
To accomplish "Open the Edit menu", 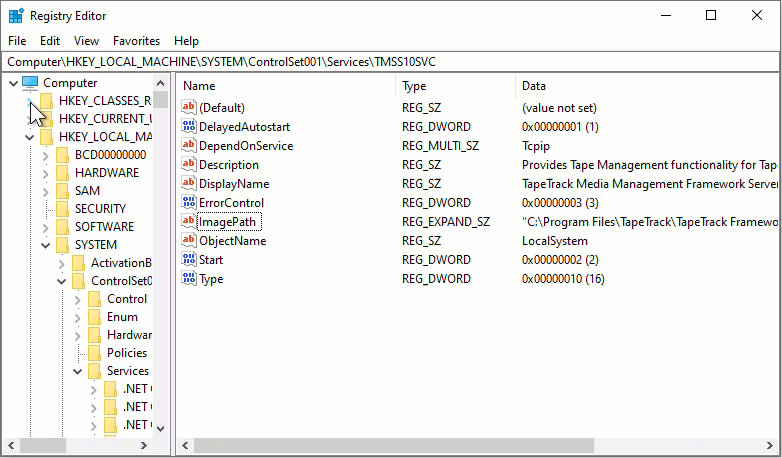I will 50,41.
